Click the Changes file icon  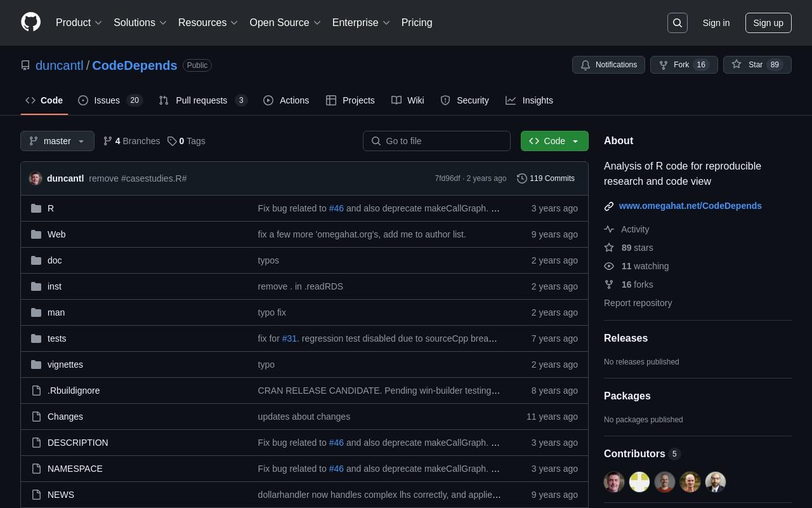[x=36, y=417]
